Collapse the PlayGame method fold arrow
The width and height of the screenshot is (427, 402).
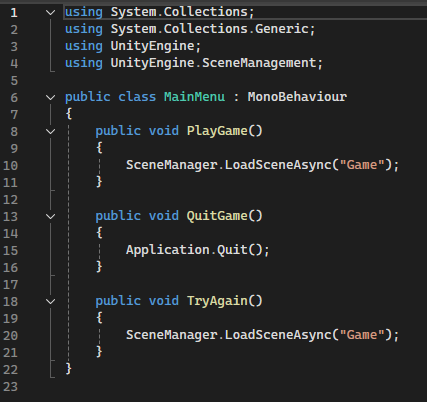point(50,131)
